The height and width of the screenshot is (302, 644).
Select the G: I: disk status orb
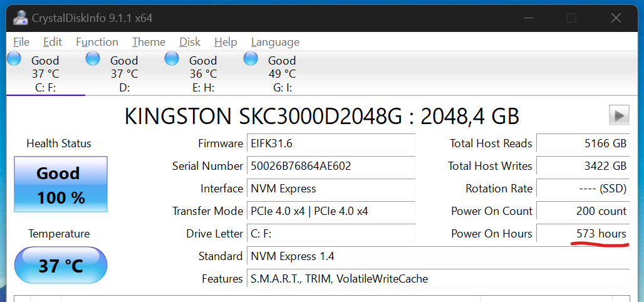click(x=251, y=59)
